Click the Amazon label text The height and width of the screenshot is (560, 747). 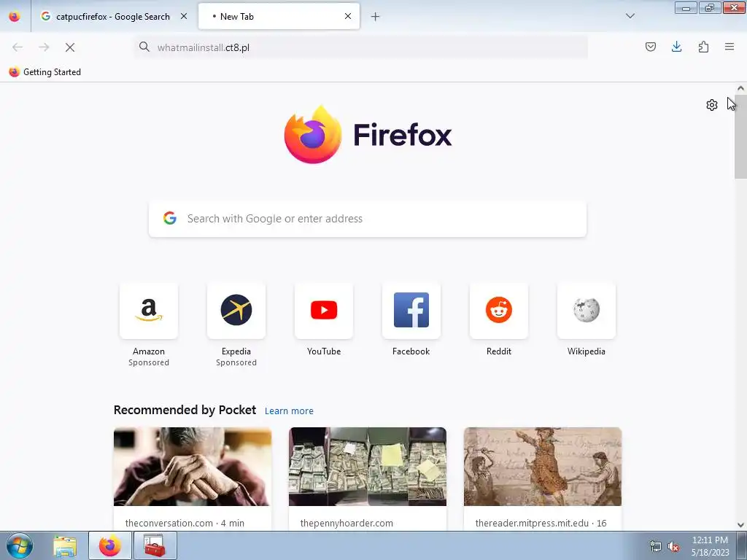(149, 351)
